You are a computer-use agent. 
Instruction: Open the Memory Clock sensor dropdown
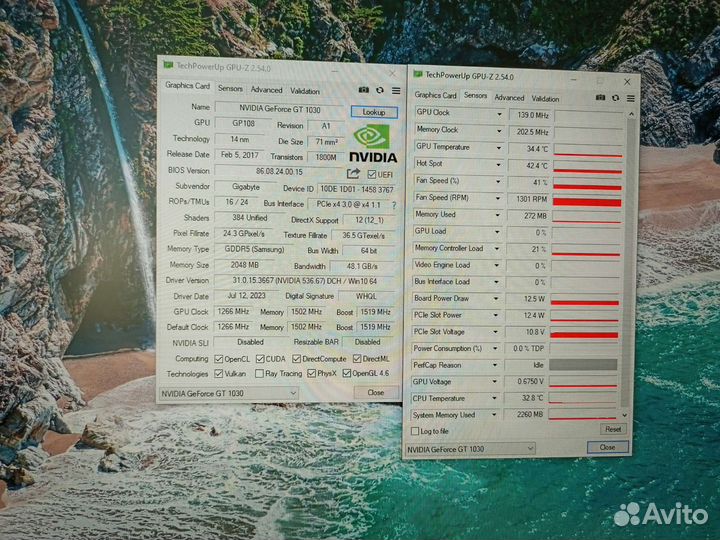(499, 131)
